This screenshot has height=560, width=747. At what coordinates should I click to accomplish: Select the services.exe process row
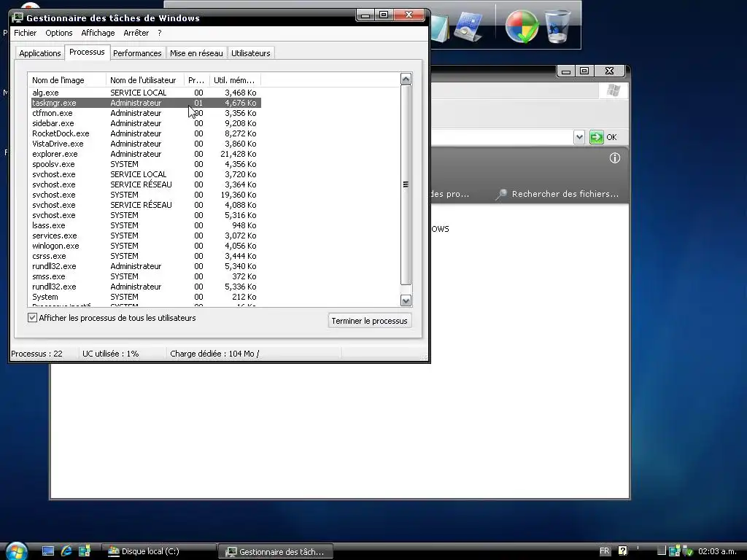145,236
